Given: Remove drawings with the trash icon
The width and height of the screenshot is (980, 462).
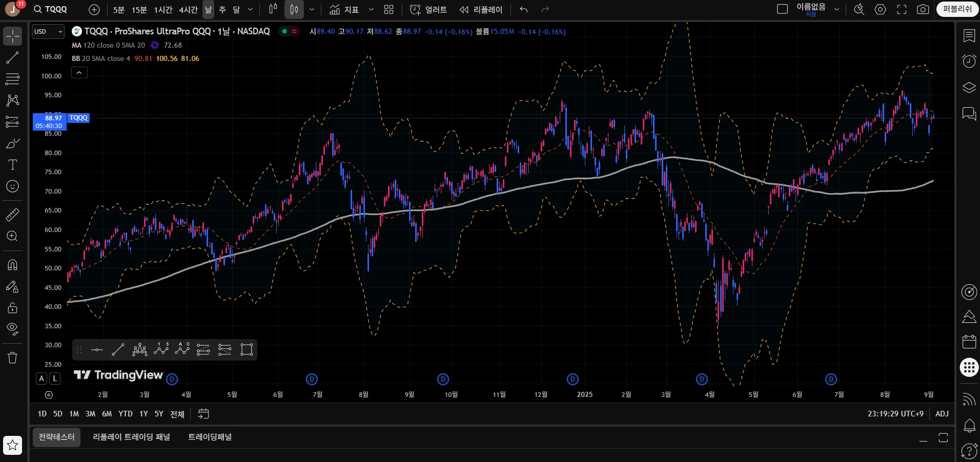Looking at the screenshot, I should (12, 358).
